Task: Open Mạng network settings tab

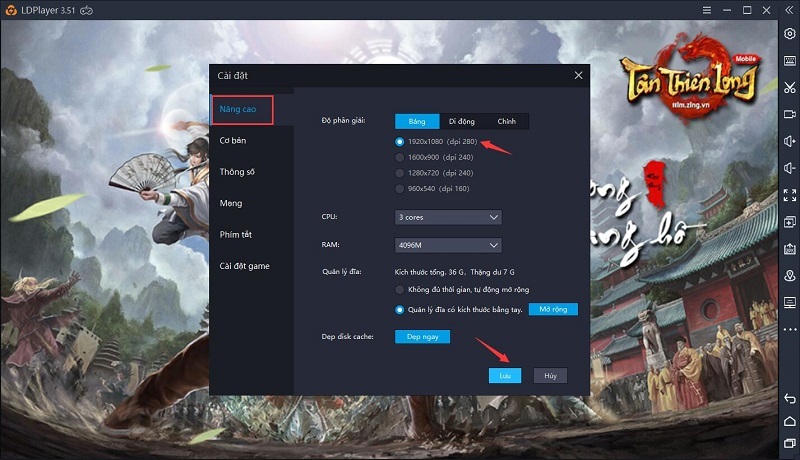Action: tap(231, 203)
